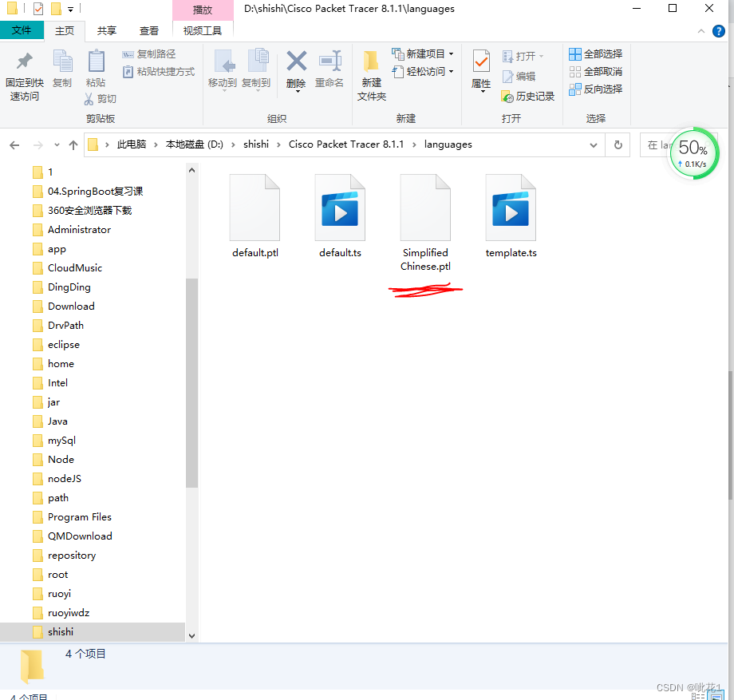The width and height of the screenshot is (734, 700).
Task: Select the Simplified Chinese.ptl file
Action: (425, 223)
